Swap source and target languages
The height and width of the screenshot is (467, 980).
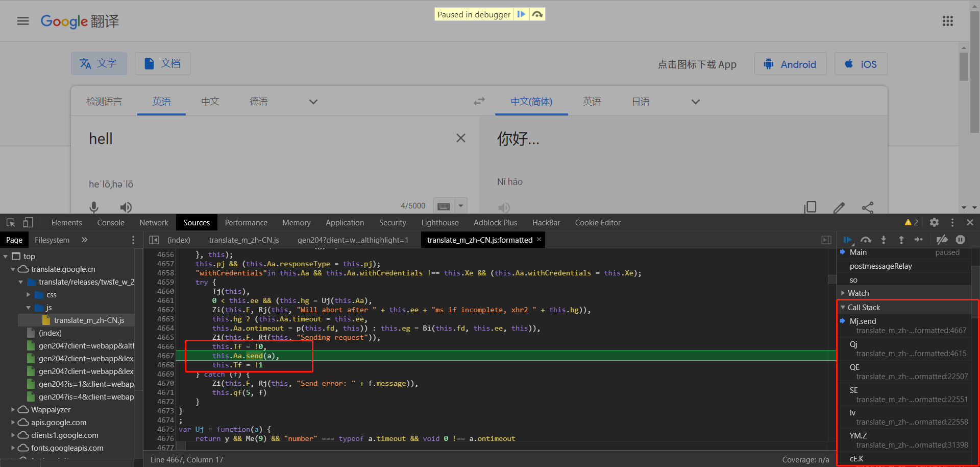coord(479,101)
